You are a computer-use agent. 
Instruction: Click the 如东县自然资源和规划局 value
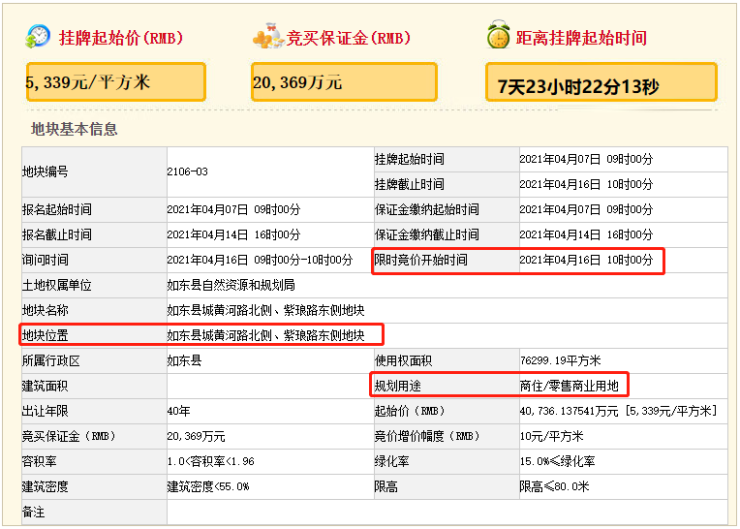point(231,285)
